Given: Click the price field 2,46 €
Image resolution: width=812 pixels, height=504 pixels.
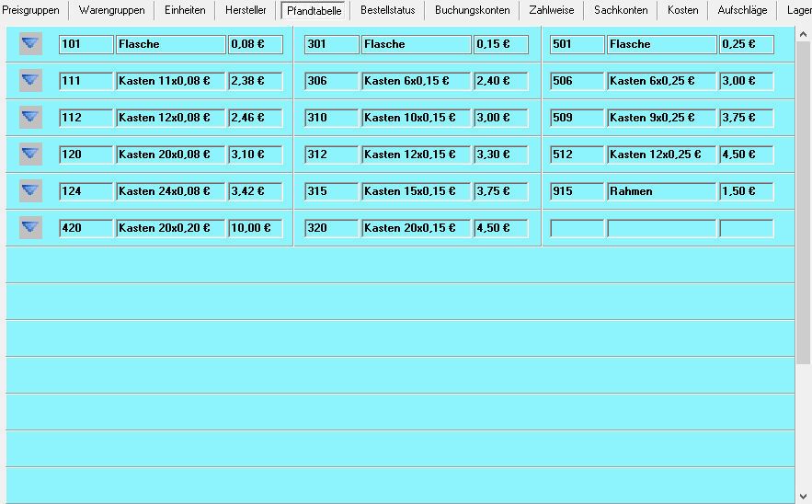Looking at the screenshot, I should coord(256,118).
